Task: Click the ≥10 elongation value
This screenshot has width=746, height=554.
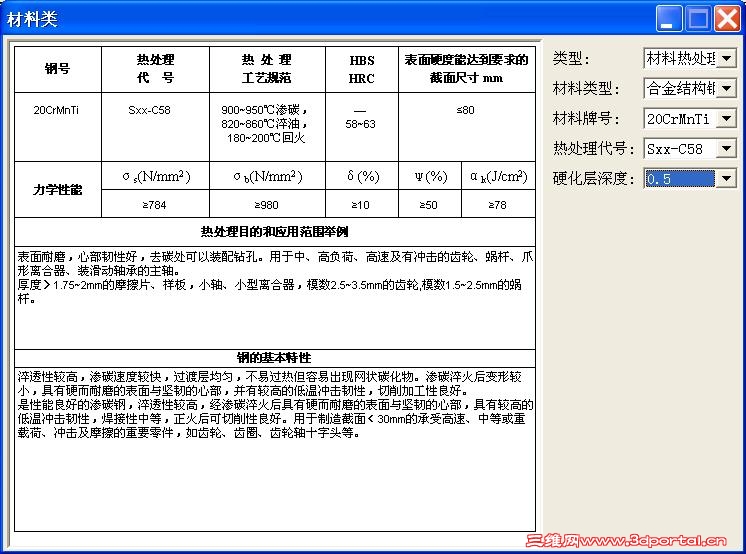Action: (360, 205)
